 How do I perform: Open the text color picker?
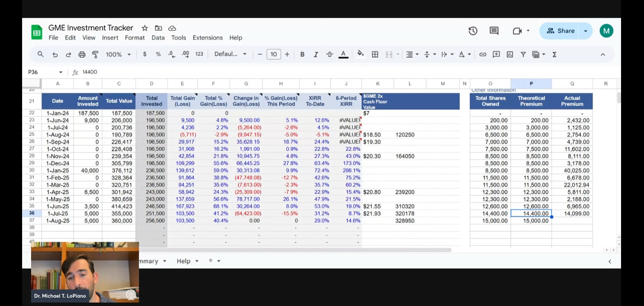pyautogui.click(x=343, y=54)
